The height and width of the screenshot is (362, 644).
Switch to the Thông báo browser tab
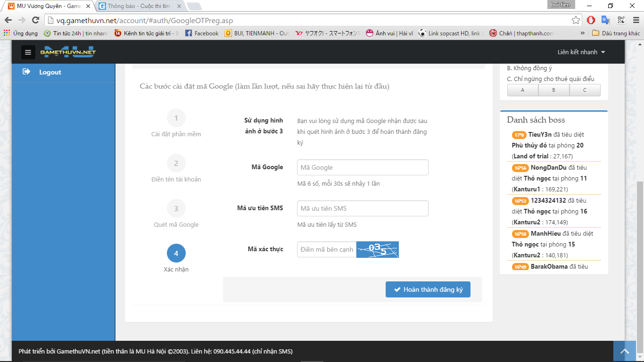coord(139,6)
